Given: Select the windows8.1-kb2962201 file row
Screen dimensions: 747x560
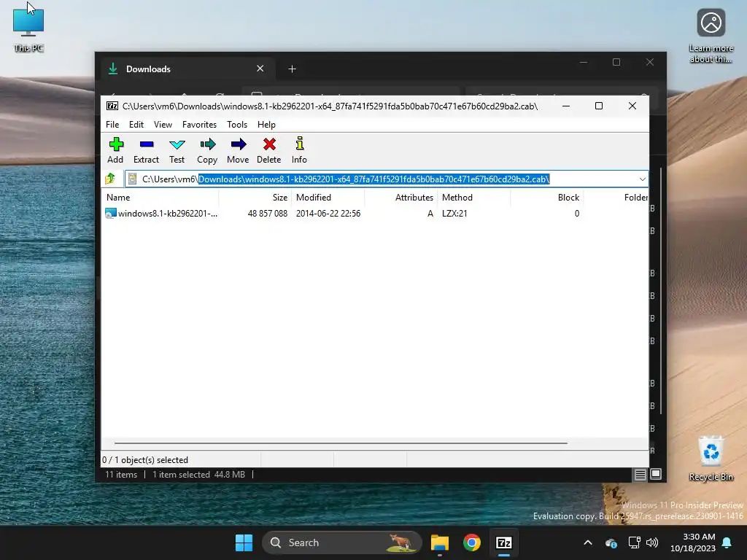Looking at the screenshot, I should pyautogui.click(x=375, y=214).
